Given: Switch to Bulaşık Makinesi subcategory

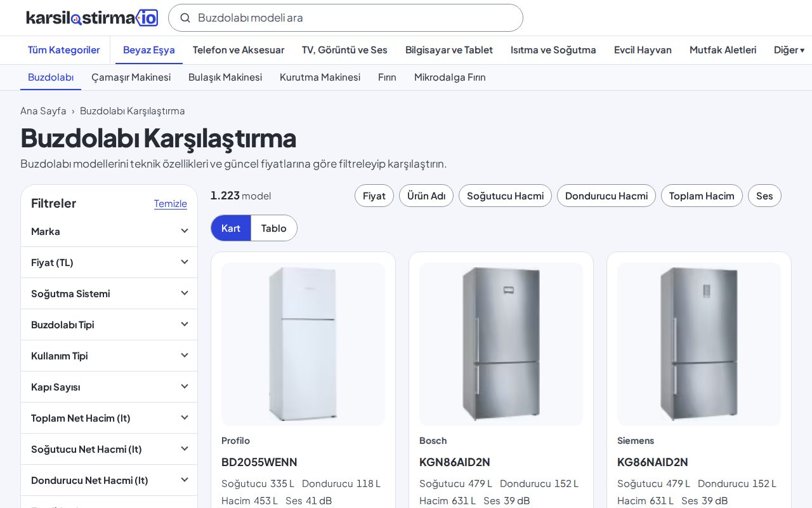Looking at the screenshot, I should pos(225,77).
